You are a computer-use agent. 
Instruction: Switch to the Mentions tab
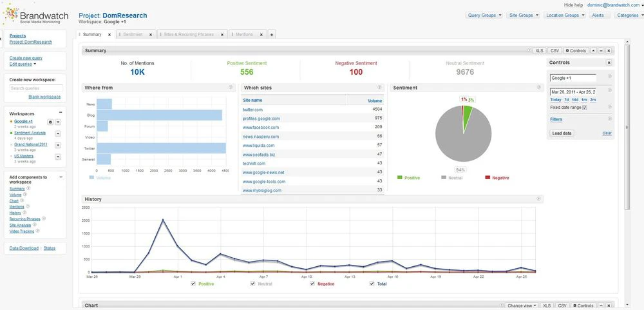coord(244,35)
